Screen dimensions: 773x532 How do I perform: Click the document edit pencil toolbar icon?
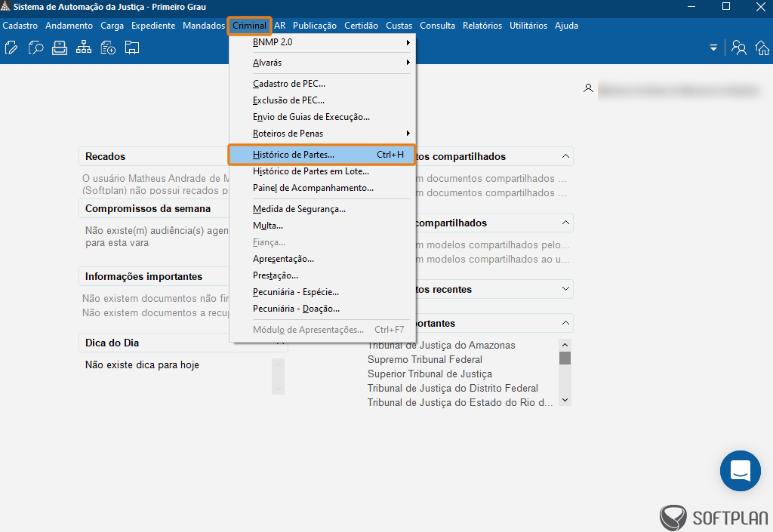click(11, 48)
